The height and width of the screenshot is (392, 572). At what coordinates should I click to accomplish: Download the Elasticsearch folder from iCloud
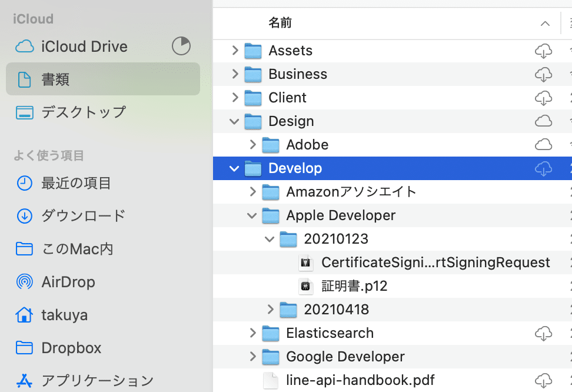[x=543, y=333]
